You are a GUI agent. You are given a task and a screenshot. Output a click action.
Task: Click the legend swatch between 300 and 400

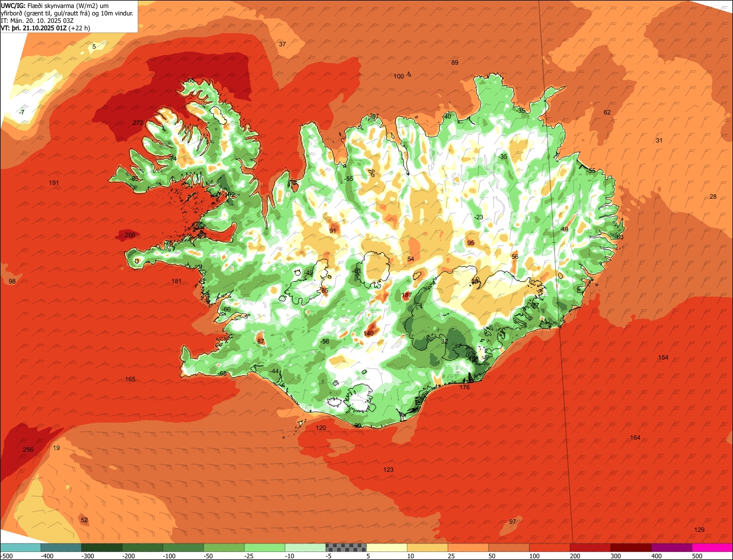[630, 547]
